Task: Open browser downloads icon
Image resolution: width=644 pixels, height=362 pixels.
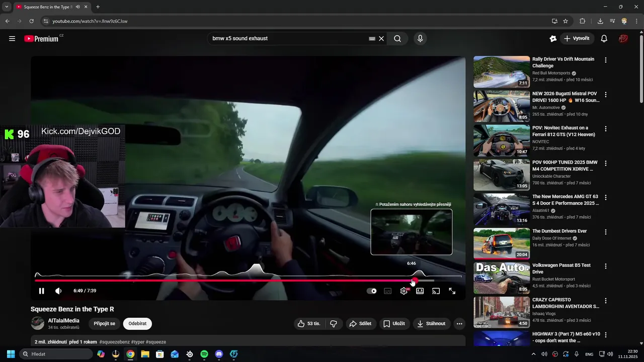Action: [x=600, y=21]
